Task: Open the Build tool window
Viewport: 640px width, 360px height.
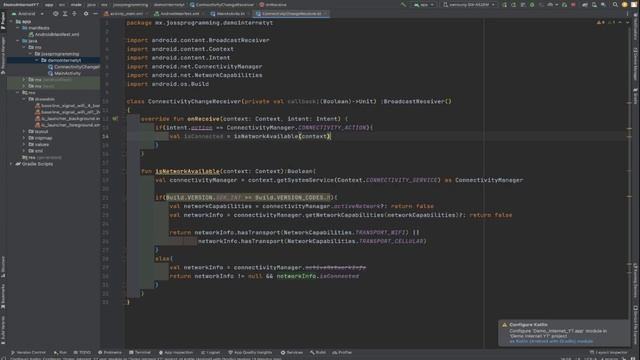Action: 318,352
